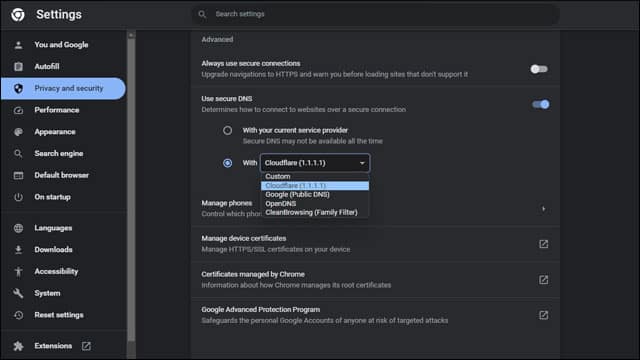Screen dimensions: 640x360
Task: Click the On startup power icon
Action: (x=18, y=197)
